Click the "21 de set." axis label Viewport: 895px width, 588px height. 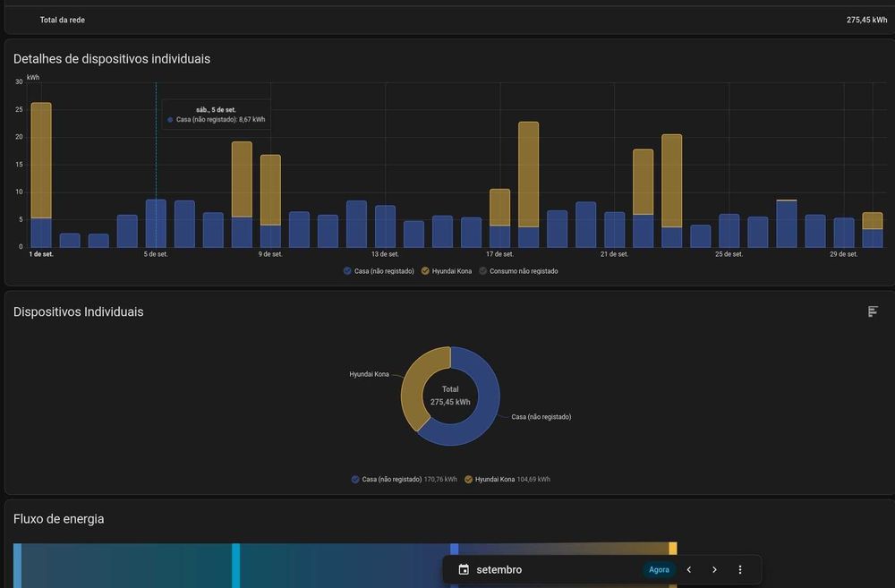(614, 254)
